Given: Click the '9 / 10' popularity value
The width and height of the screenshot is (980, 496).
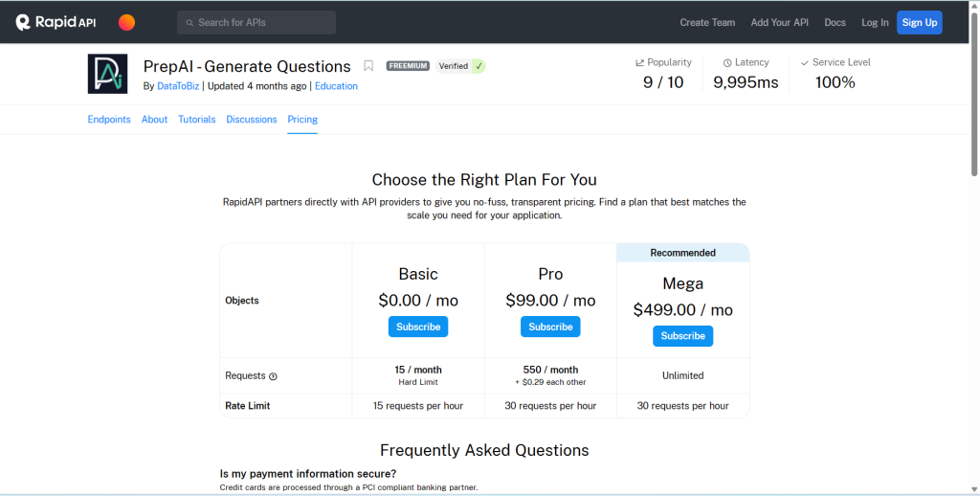Looking at the screenshot, I should [663, 82].
